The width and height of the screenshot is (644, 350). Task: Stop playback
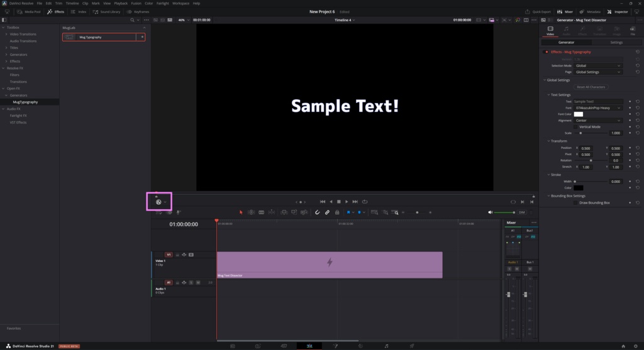pyautogui.click(x=339, y=202)
